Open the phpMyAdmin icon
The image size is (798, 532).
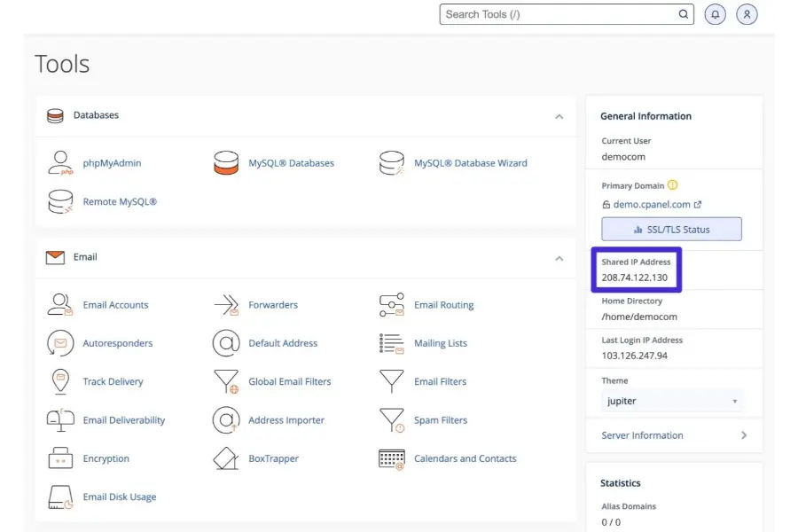(x=60, y=163)
